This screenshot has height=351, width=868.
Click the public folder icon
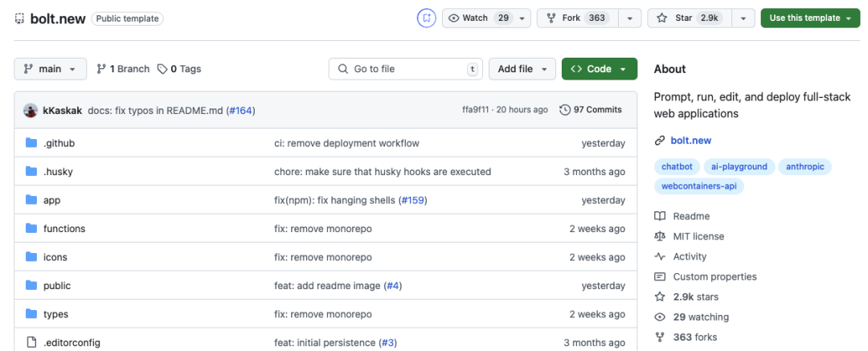click(31, 286)
